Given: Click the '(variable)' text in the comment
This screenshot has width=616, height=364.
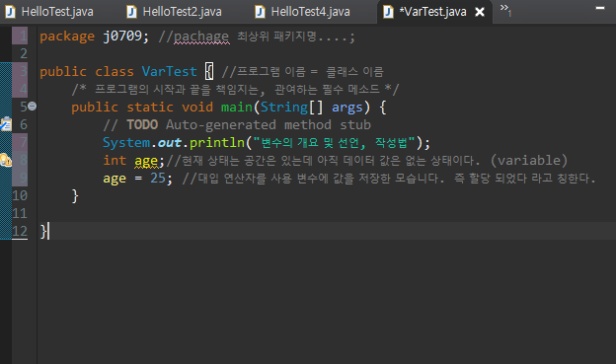Looking at the screenshot, I should pos(529,160).
